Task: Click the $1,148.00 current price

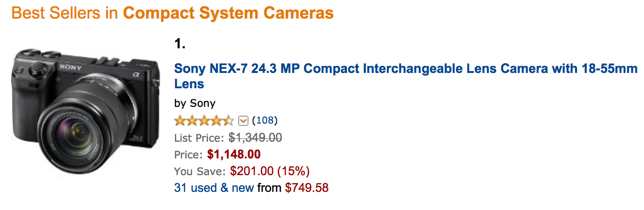Action: [234, 154]
